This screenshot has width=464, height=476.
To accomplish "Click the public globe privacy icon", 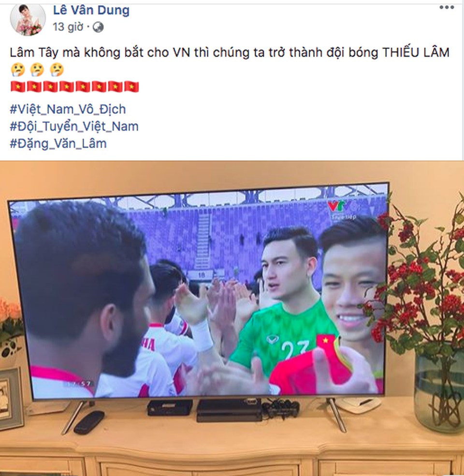I will pos(98,27).
